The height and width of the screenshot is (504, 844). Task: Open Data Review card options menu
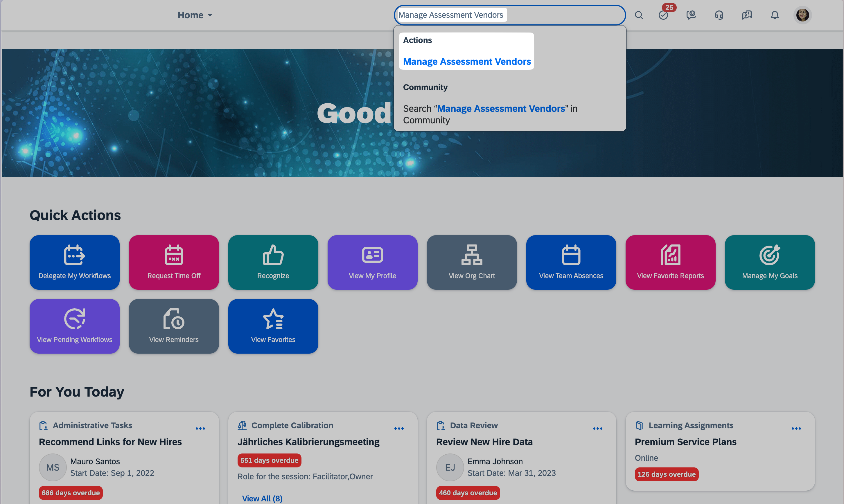[x=598, y=428]
